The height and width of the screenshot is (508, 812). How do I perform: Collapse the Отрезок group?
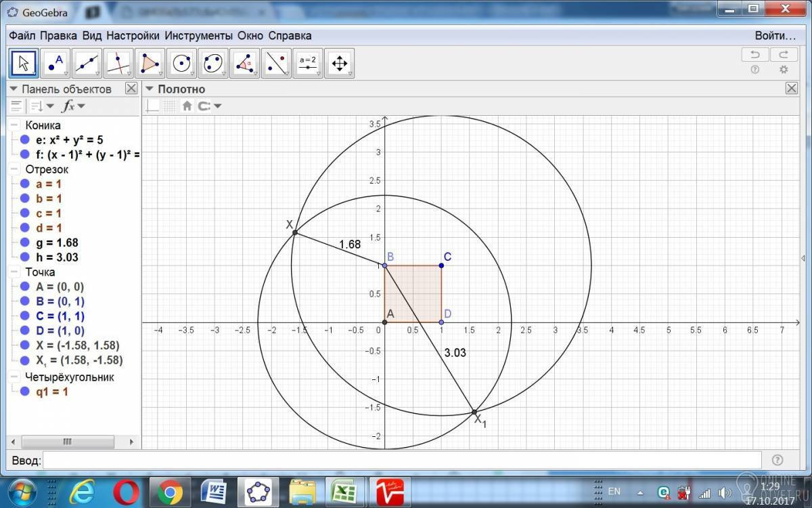click(14, 169)
